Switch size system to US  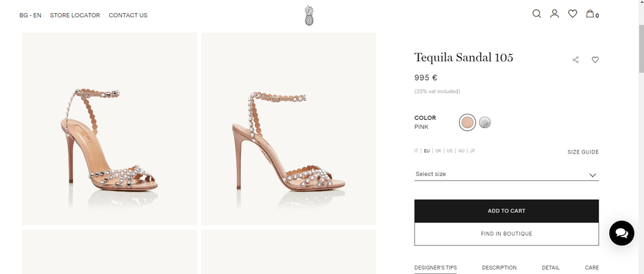(449, 151)
